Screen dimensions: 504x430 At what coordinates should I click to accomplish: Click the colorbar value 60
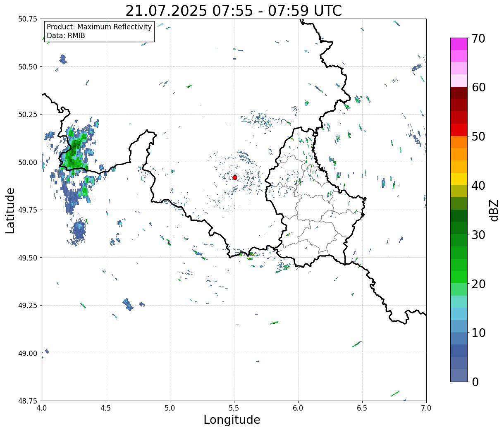(478, 87)
